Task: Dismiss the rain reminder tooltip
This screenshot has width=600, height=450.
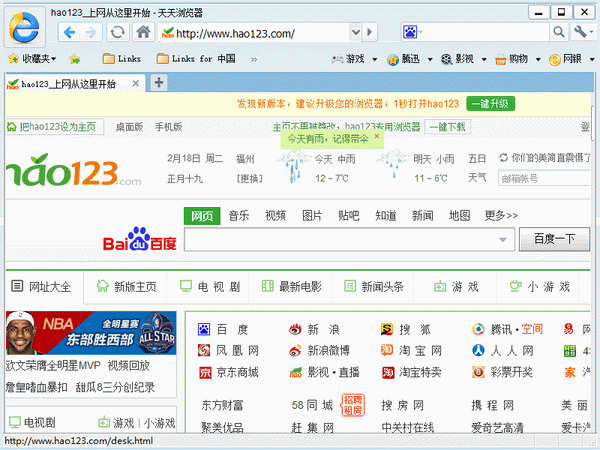Action: click(x=377, y=136)
